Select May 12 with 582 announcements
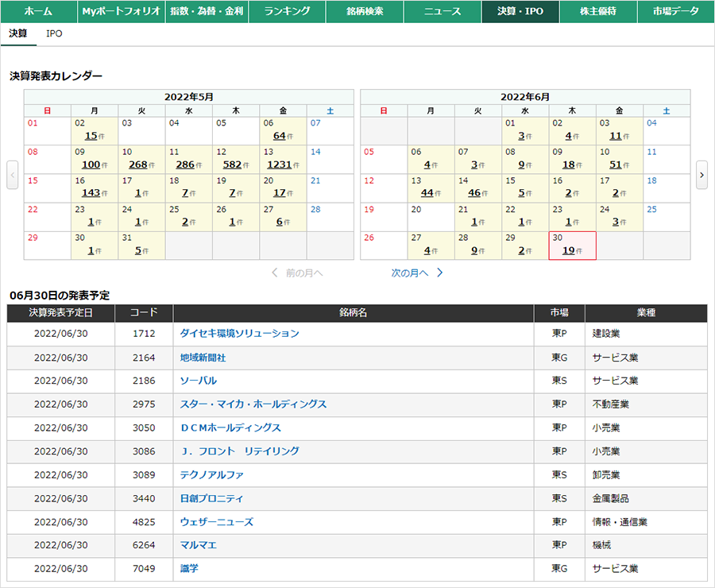Screen dimensions: 715x588 click(x=232, y=164)
